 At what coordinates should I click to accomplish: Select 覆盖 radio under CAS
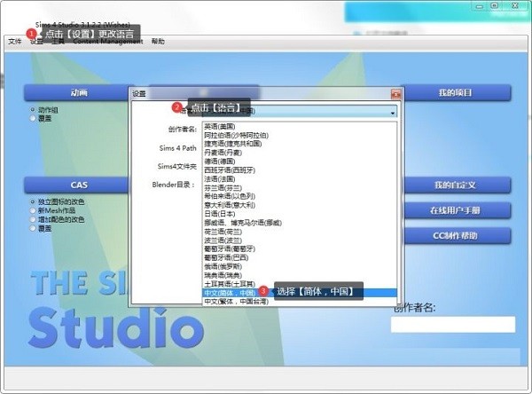point(33,228)
